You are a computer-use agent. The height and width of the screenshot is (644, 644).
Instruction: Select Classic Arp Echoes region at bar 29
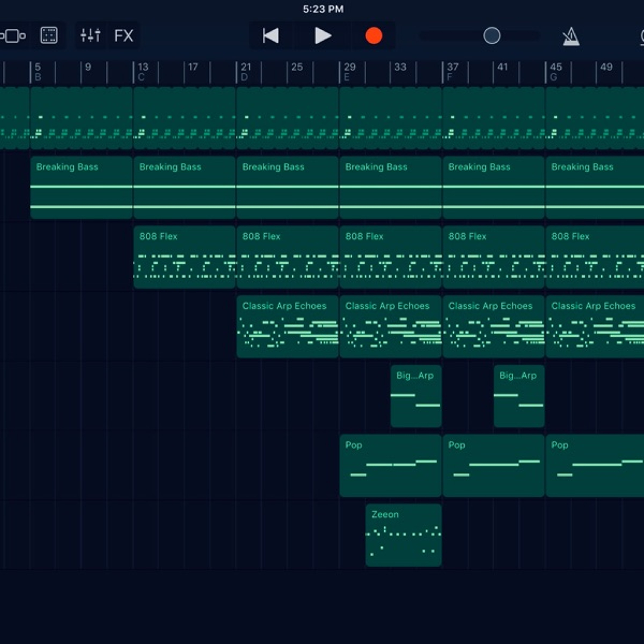(391, 327)
